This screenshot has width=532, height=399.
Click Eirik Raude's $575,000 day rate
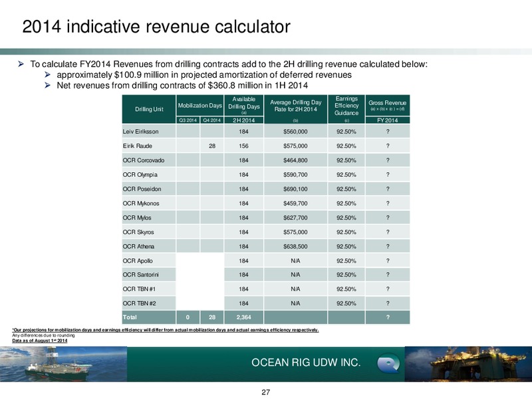[x=295, y=146]
